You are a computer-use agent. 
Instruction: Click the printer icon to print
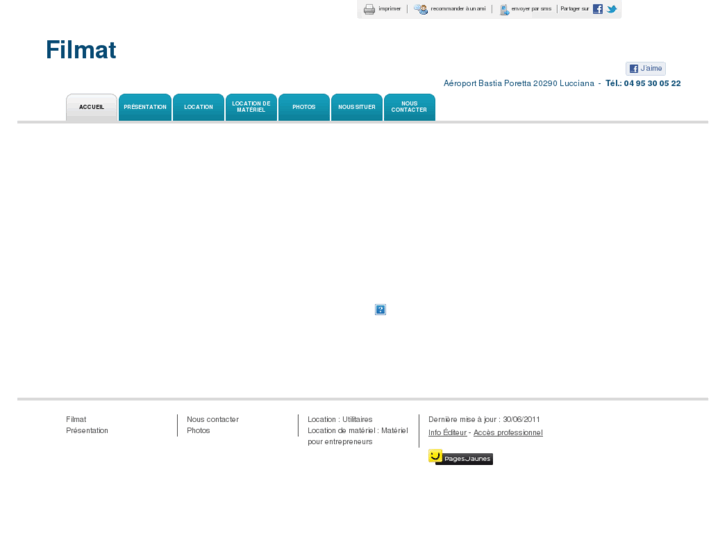[x=369, y=9]
